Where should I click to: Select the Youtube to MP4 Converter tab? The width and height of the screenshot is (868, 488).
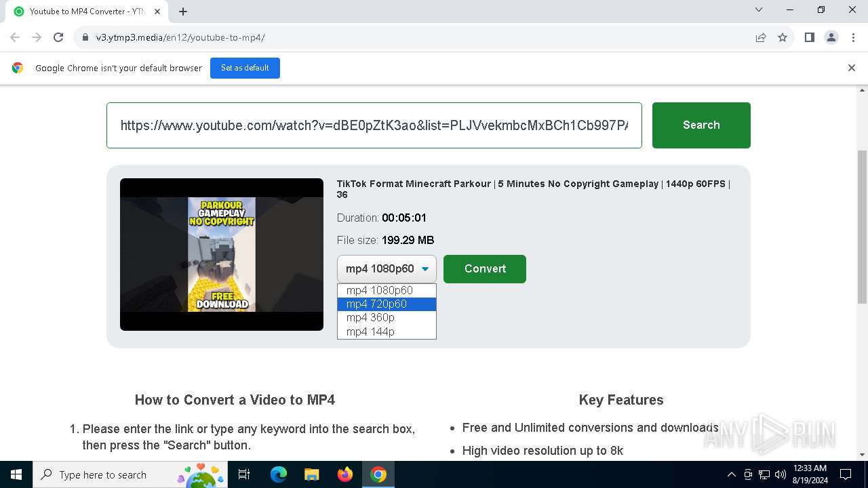pyautogui.click(x=87, y=12)
